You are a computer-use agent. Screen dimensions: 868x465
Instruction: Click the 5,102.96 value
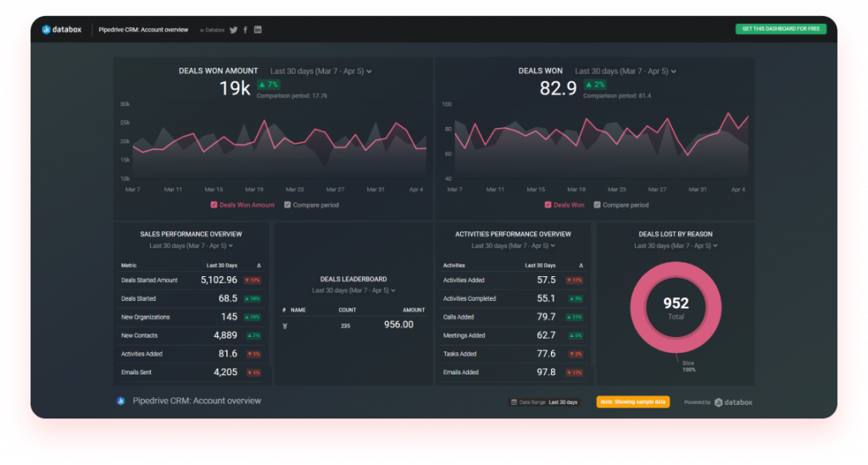(219, 280)
